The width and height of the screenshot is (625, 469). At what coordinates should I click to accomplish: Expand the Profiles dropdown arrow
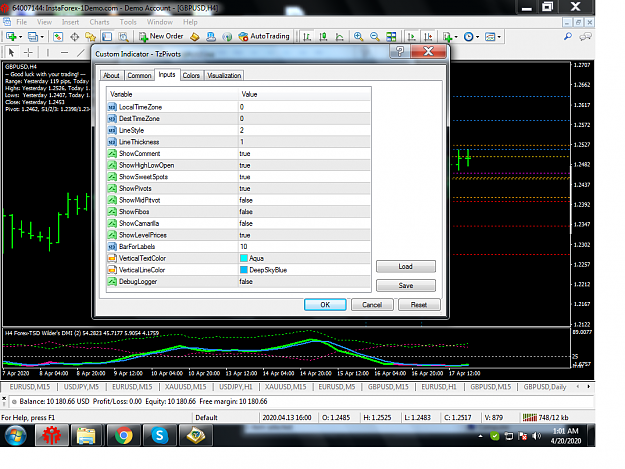(42, 37)
